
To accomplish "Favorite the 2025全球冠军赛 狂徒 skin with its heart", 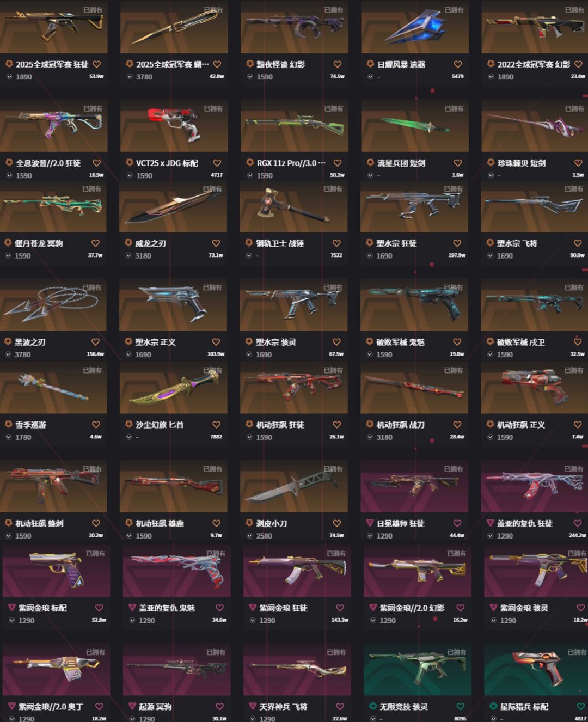I will tap(97, 64).
